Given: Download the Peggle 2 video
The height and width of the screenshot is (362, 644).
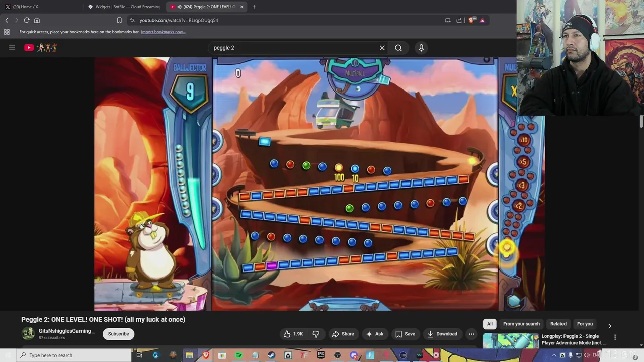Looking at the screenshot, I should tap(442, 334).
